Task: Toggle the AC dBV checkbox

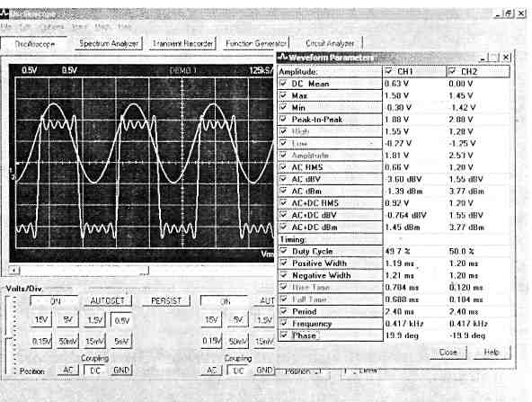Action: coord(284,179)
